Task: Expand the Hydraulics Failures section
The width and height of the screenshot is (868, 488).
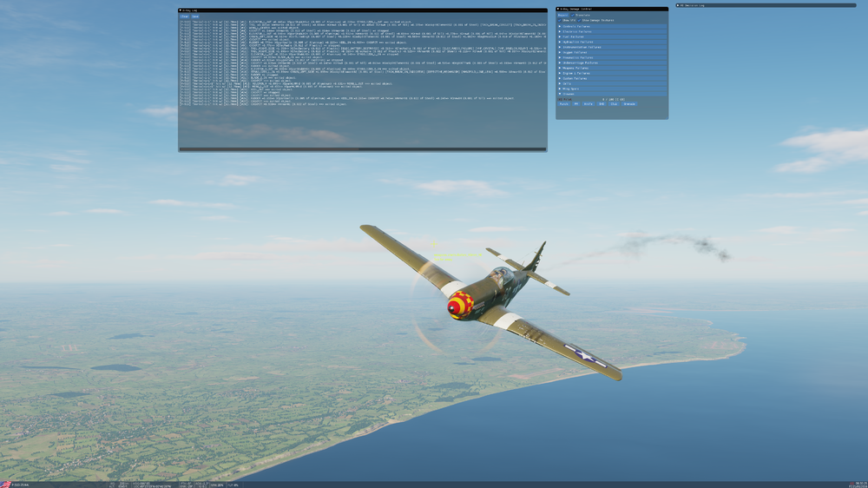Action: point(612,42)
